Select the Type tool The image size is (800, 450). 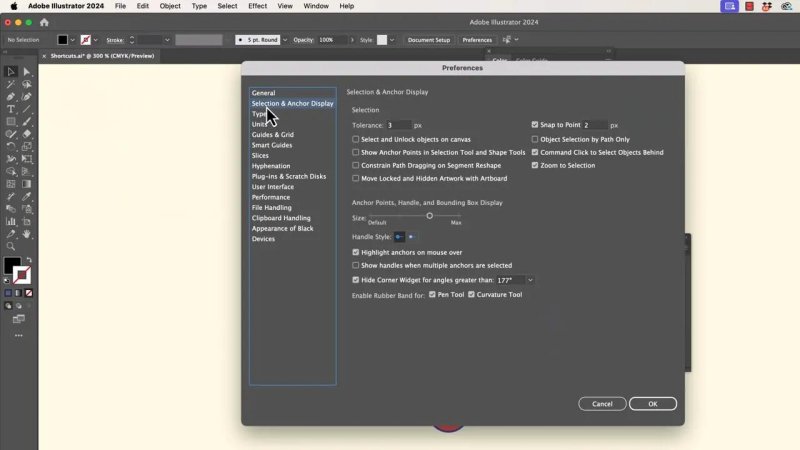(x=11, y=109)
